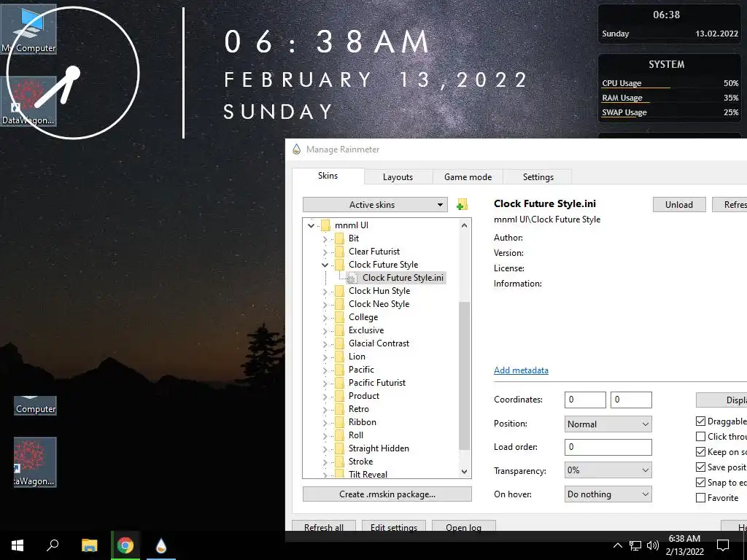Expand the Clear Futurist folder

325,252
